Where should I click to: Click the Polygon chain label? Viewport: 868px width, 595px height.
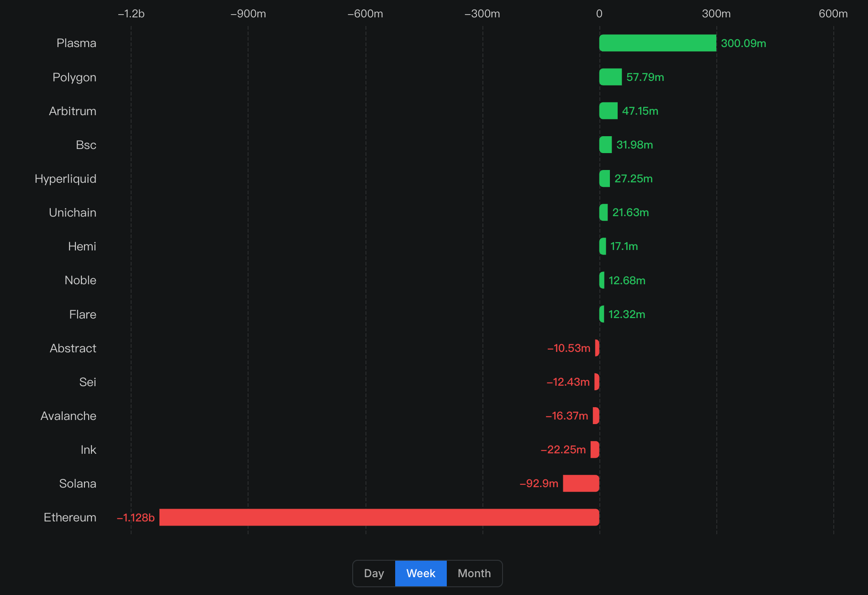74,77
